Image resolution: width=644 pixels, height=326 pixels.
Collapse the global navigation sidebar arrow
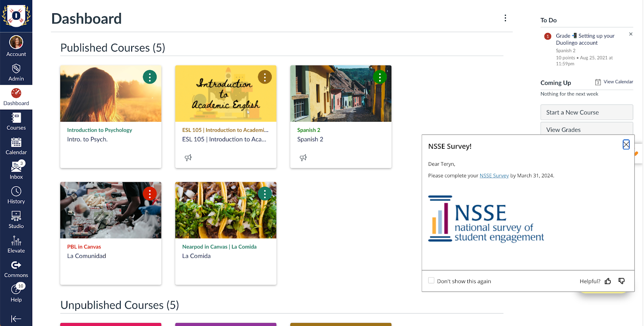[16, 319]
